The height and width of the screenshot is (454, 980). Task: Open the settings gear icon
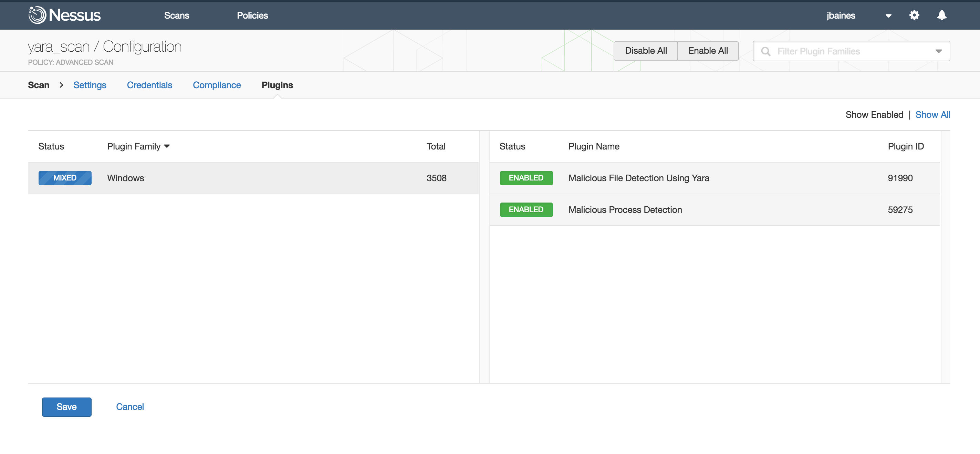(x=914, y=15)
